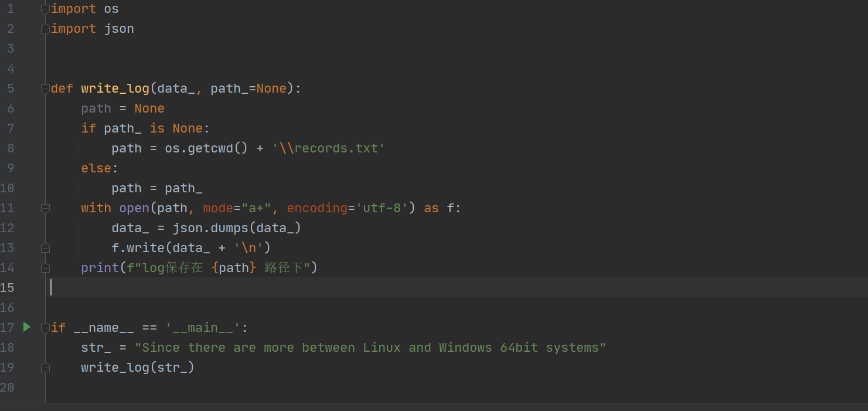This screenshot has height=411, width=868.
Task: Click fold end marker beside f.write line
Action: point(45,248)
